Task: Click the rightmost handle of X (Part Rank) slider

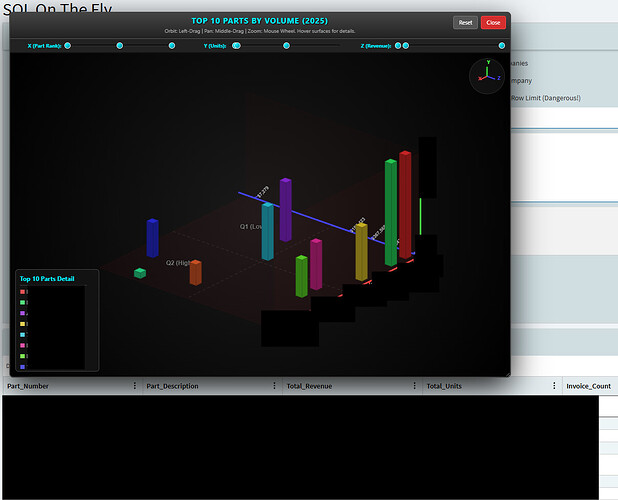Action: [x=172, y=46]
